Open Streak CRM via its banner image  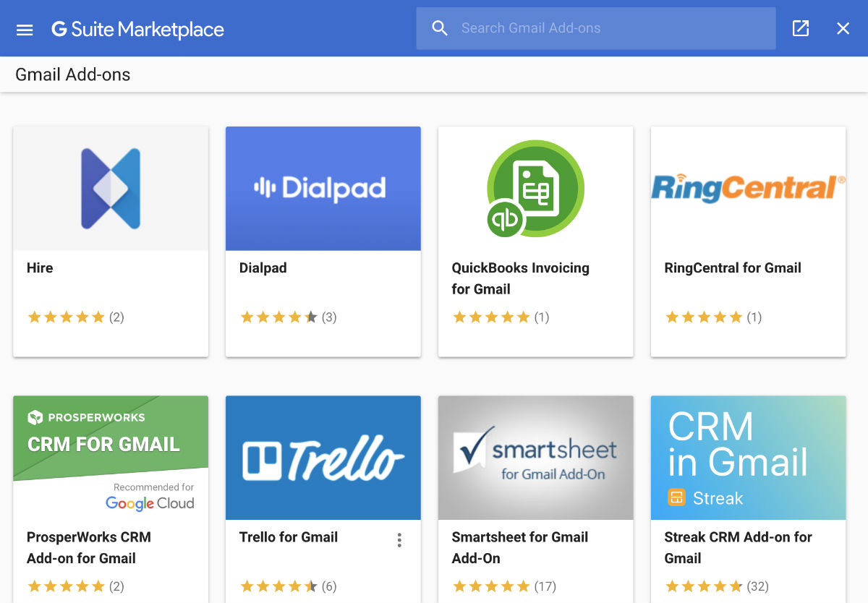point(748,457)
